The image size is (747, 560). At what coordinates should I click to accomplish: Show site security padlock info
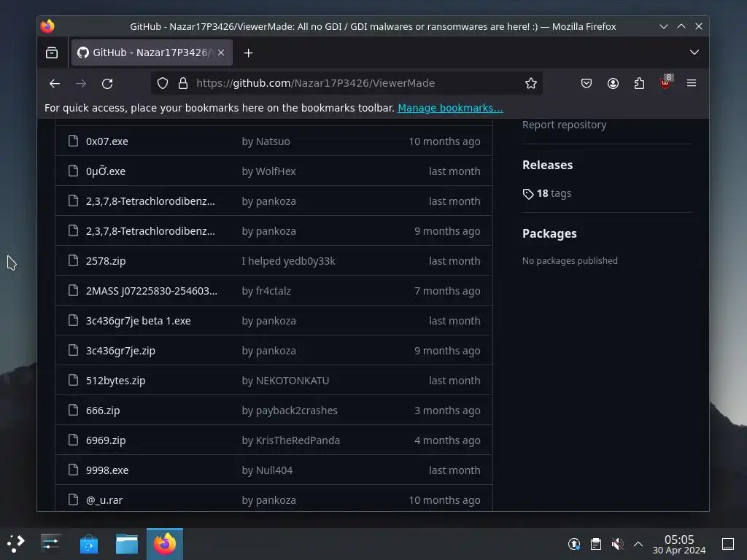pyautogui.click(x=183, y=83)
